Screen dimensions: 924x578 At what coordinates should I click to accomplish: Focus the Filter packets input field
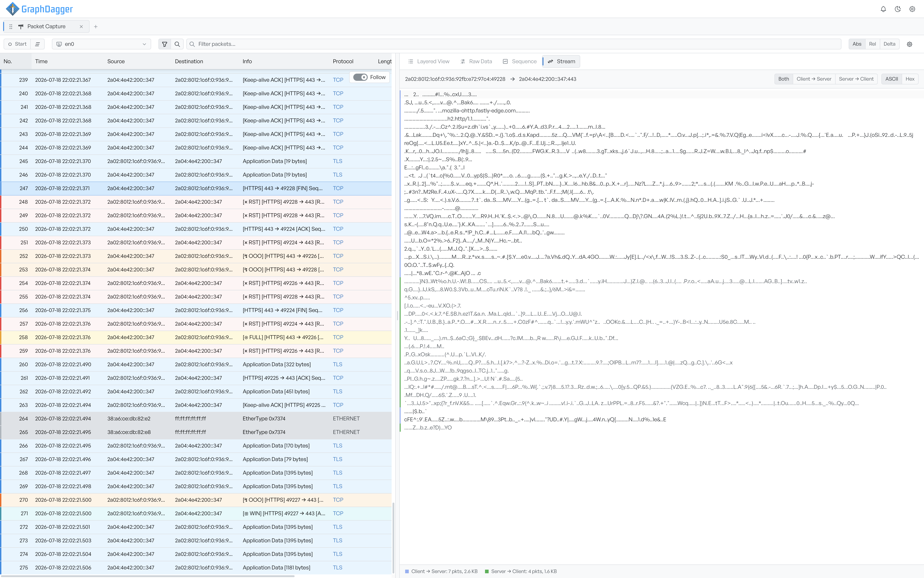(513, 44)
